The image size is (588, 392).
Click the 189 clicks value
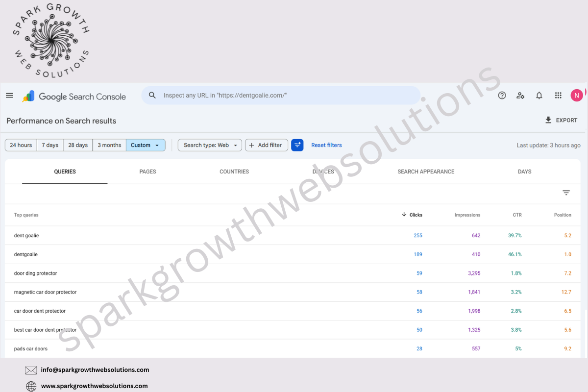(418, 254)
